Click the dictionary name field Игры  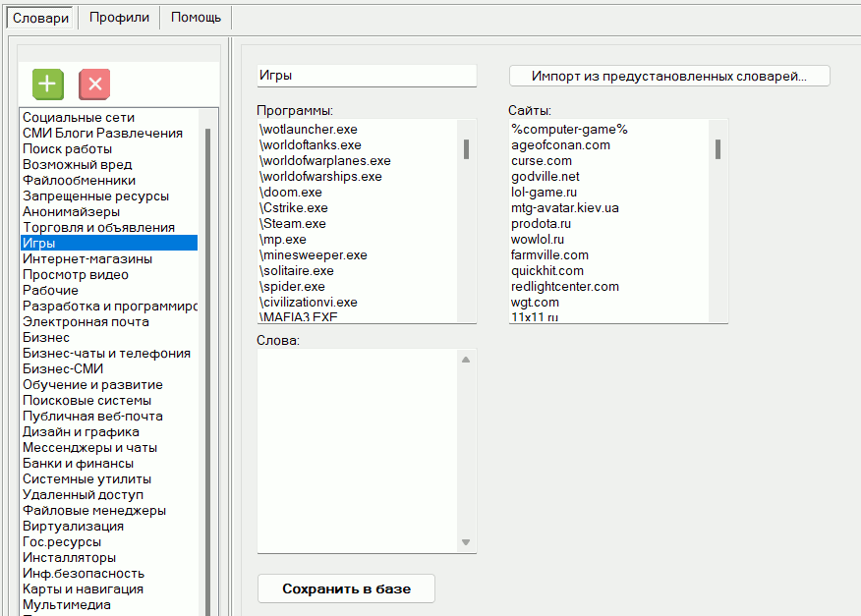tap(366, 76)
